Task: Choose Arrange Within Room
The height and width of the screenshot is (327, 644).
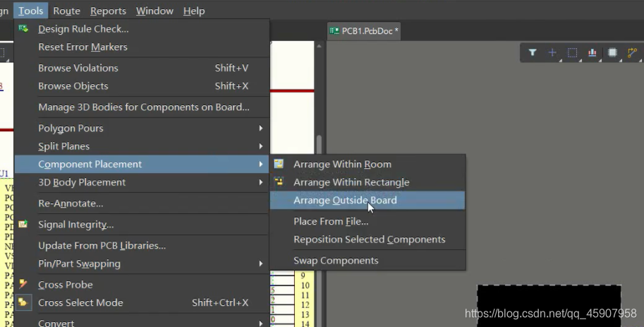Action: tap(367, 164)
